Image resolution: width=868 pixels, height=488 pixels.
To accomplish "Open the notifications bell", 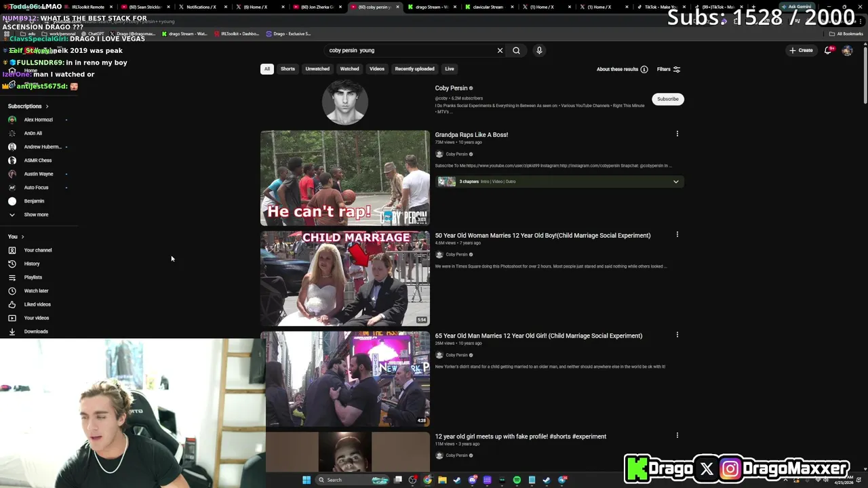I will (x=828, y=50).
